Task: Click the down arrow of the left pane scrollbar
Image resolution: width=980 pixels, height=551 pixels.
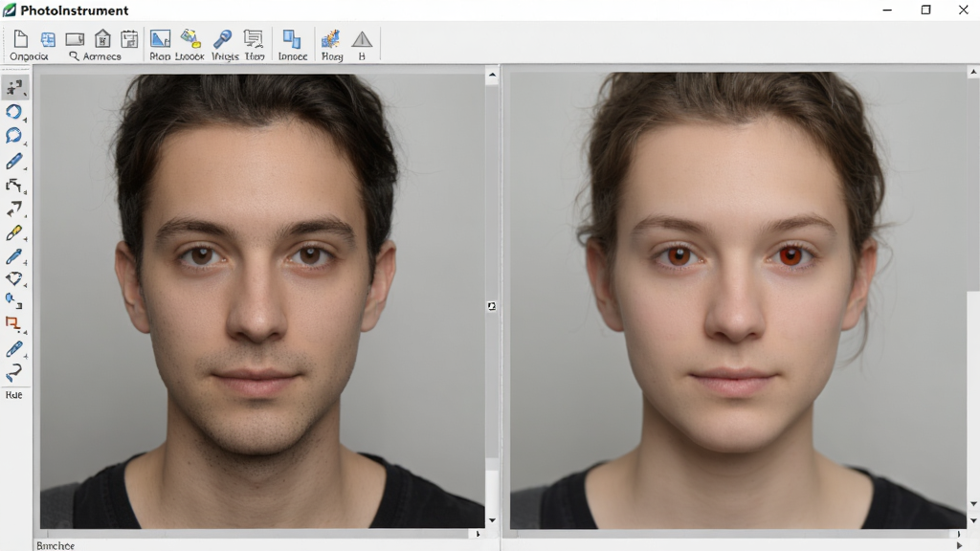Action: pos(492,519)
